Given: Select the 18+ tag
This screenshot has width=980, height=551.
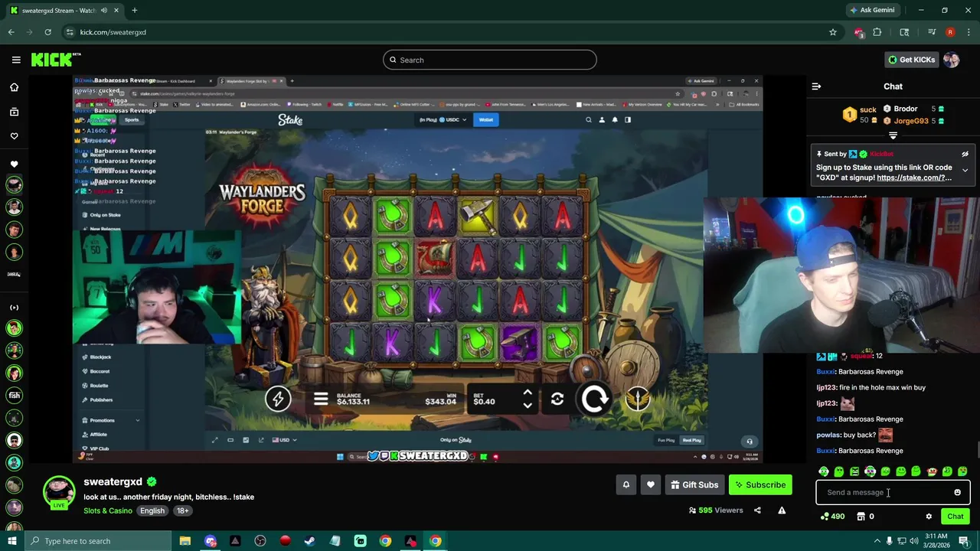Looking at the screenshot, I should tap(182, 510).
